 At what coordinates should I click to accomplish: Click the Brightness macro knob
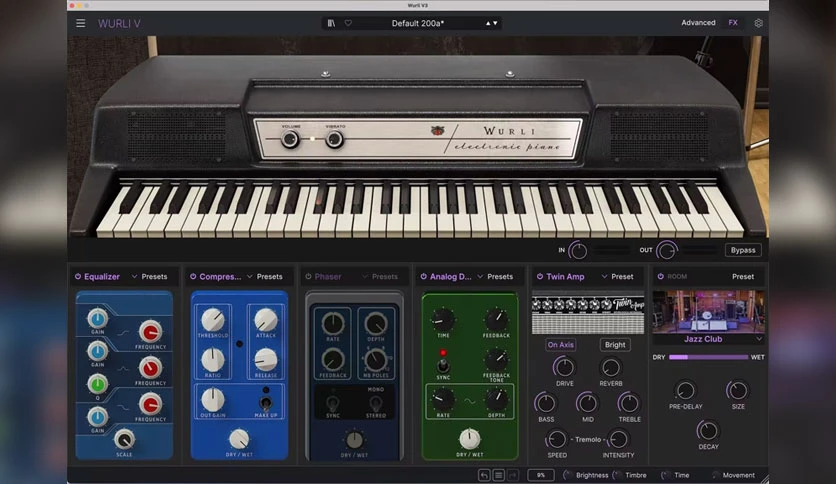coord(568,475)
